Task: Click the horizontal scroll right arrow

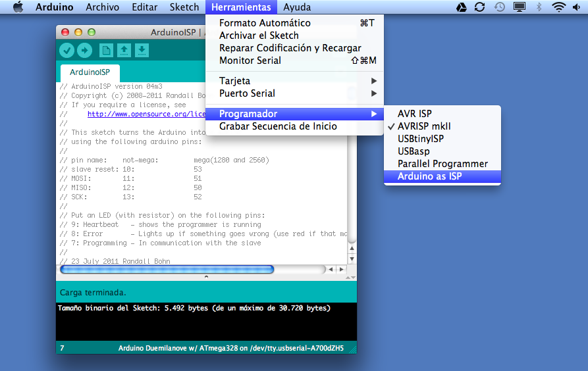Action: (x=341, y=269)
